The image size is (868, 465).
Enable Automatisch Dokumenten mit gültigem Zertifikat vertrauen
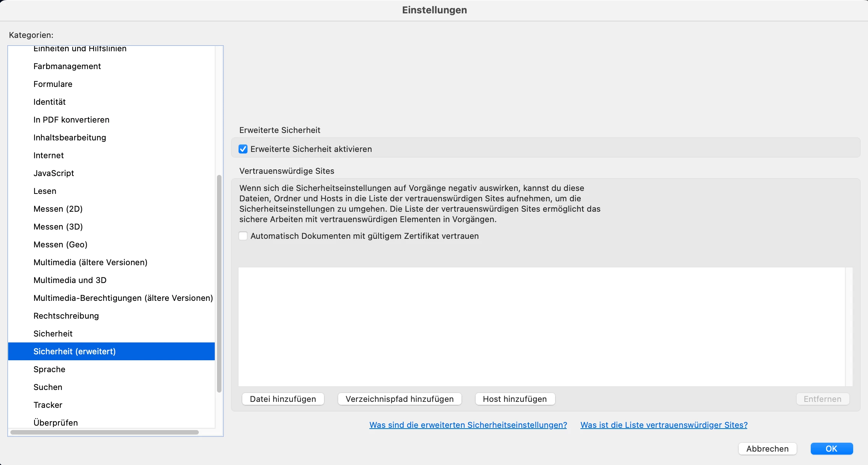click(x=243, y=236)
